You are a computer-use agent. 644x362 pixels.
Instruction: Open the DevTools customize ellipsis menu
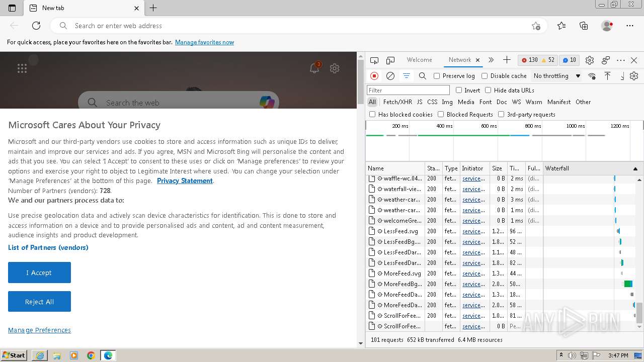click(621, 60)
